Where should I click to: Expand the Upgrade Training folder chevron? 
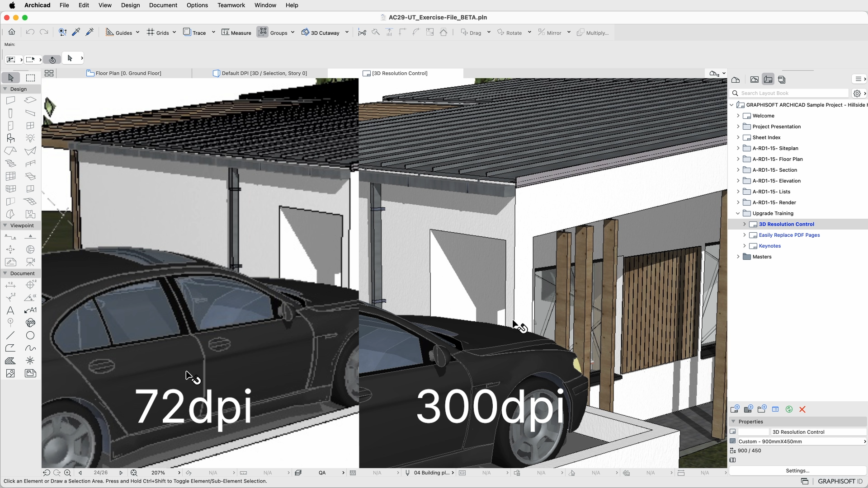(738, 213)
